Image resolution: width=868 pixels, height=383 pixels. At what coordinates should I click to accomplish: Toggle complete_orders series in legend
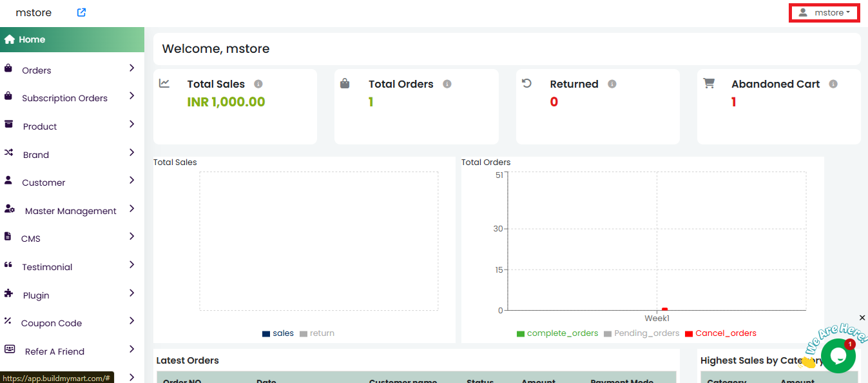click(x=557, y=333)
